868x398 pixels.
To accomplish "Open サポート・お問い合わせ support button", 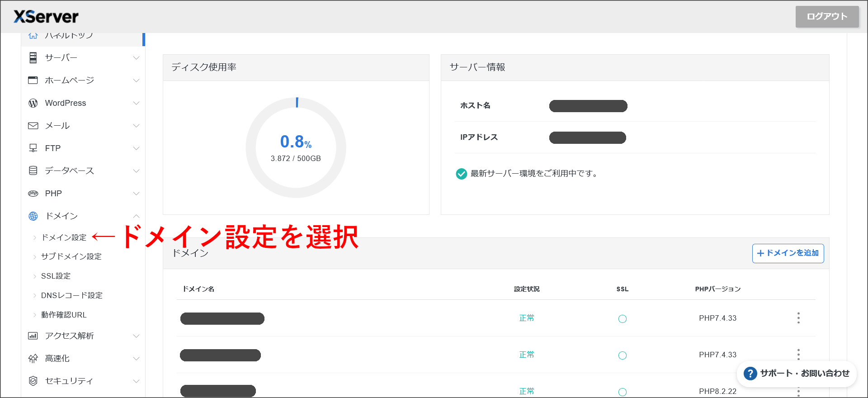I will coord(797,374).
